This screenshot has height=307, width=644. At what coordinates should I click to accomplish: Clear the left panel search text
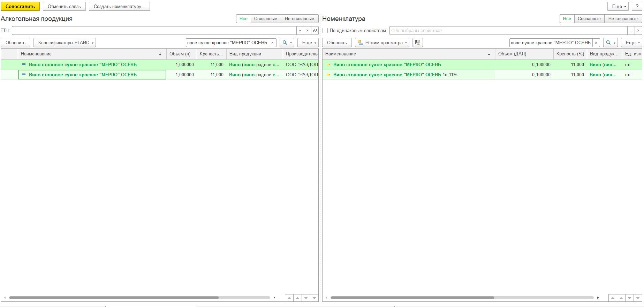273,43
